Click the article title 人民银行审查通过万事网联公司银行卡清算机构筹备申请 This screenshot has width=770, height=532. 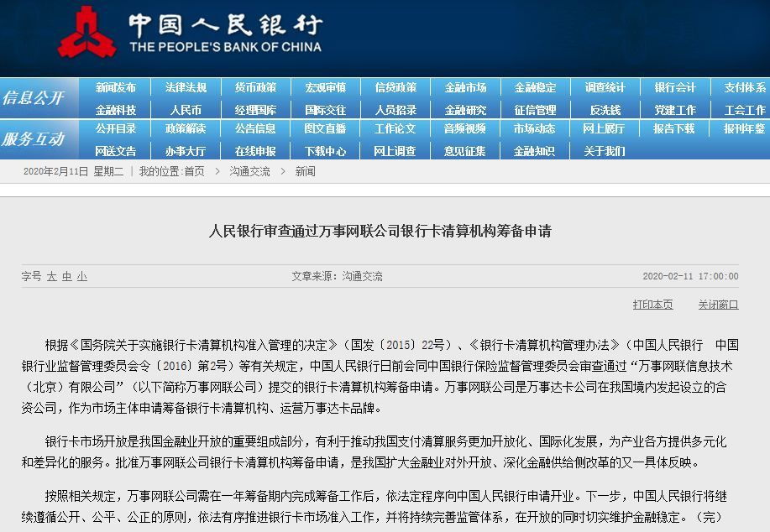(380, 231)
